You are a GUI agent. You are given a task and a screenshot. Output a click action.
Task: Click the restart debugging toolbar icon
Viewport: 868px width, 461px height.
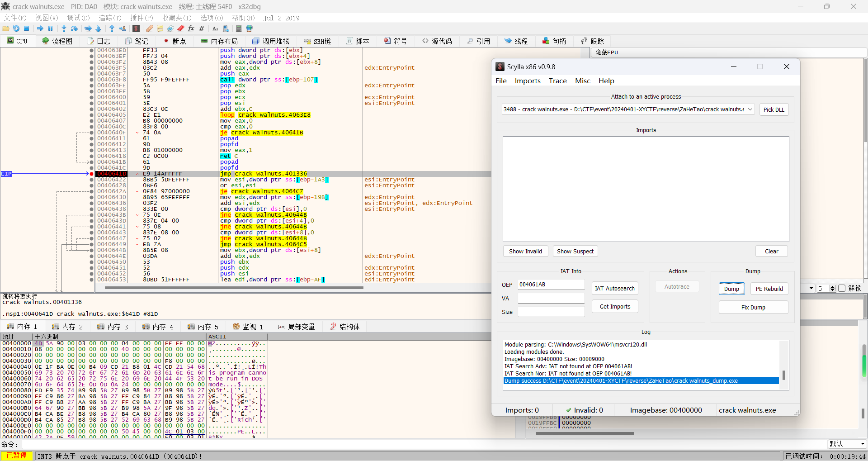pyautogui.click(x=16, y=29)
